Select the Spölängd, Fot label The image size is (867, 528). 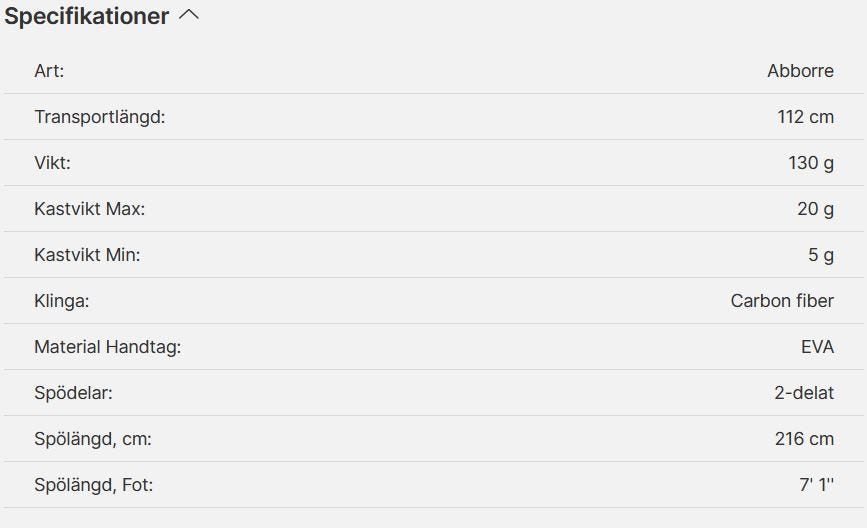pos(93,485)
